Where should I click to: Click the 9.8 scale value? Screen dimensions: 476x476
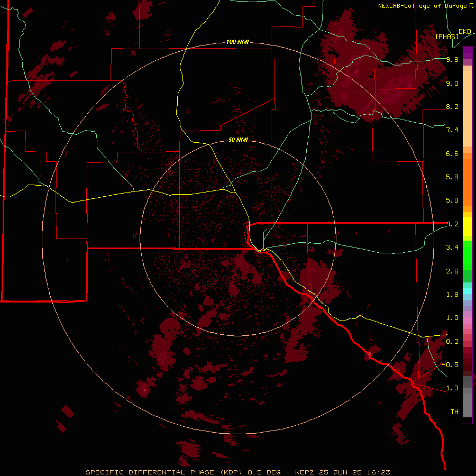(x=452, y=59)
